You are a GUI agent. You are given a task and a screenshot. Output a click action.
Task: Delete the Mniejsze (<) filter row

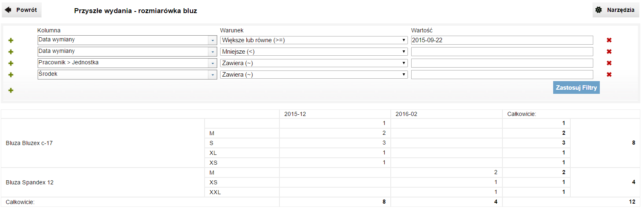click(609, 52)
